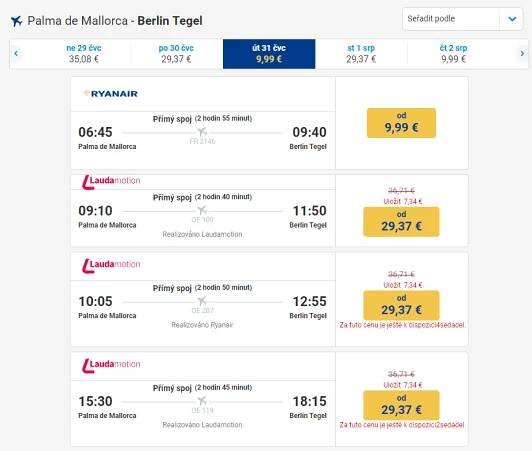Image resolution: width=532 pixels, height=451 pixels.
Task: Click the Laudamotion logo of 15:30 flight
Action: pyautogui.click(x=111, y=365)
